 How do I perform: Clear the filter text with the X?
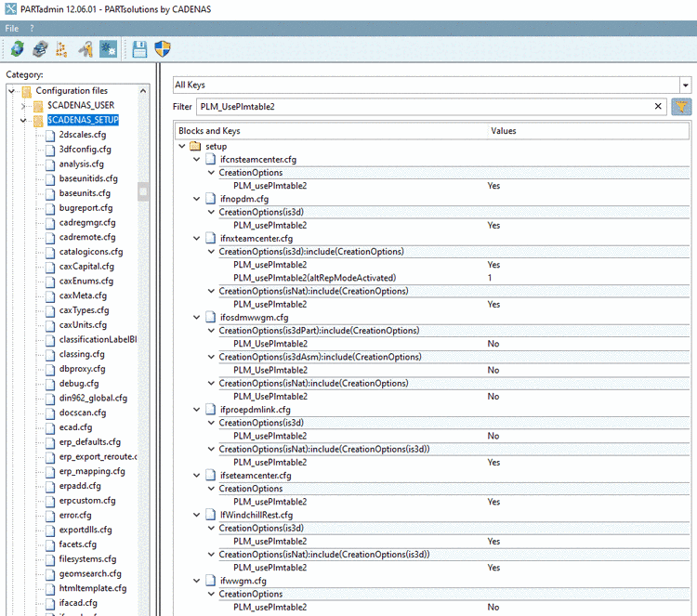[658, 106]
